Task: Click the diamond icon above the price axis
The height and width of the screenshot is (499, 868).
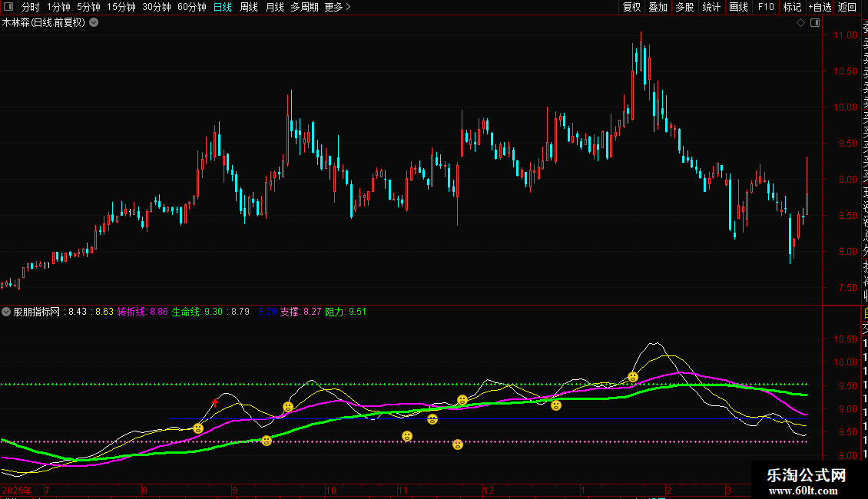Action: [x=800, y=22]
